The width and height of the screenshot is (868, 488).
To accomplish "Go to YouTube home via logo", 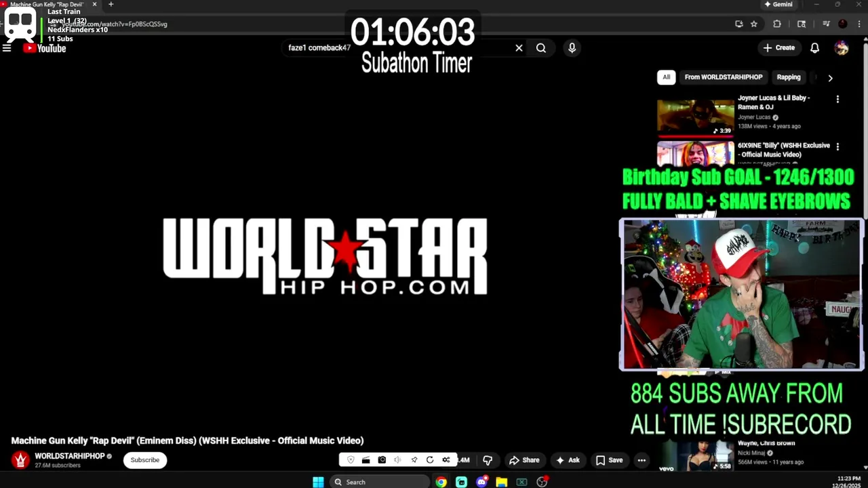I will tap(45, 48).
